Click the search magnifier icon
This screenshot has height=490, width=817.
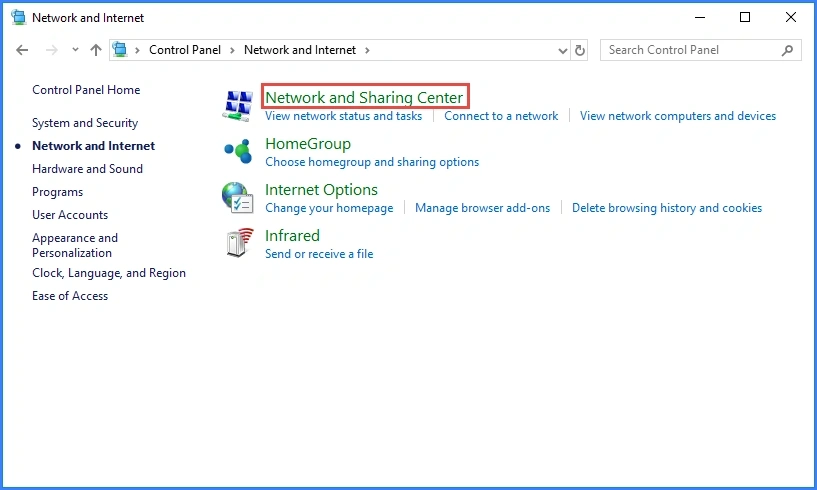point(787,50)
